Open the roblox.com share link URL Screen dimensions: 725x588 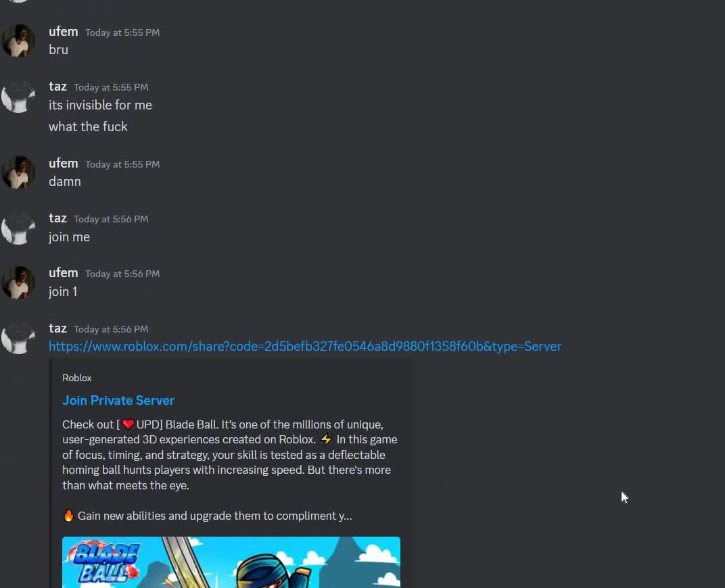305,346
